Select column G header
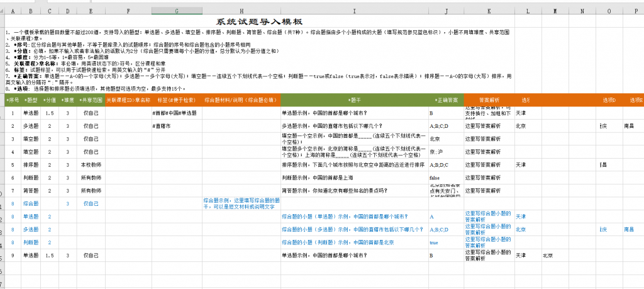The height and width of the screenshot is (289, 644). tap(177, 11)
